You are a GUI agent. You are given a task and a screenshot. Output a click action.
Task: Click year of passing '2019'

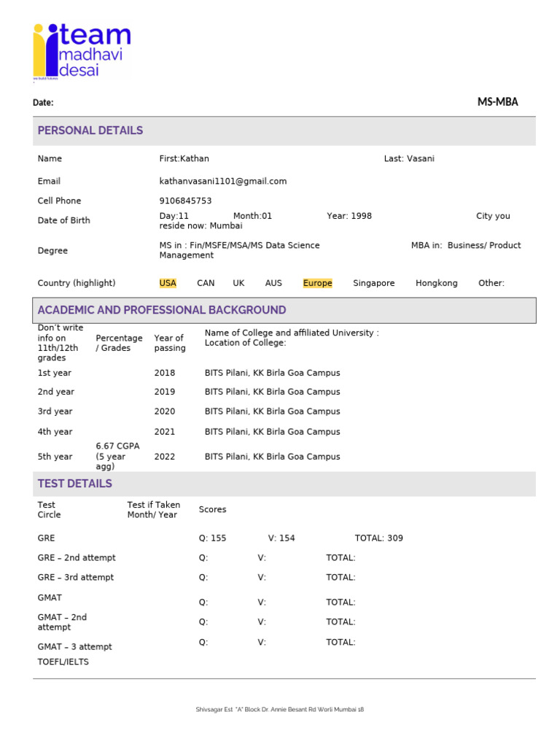pos(164,392)
